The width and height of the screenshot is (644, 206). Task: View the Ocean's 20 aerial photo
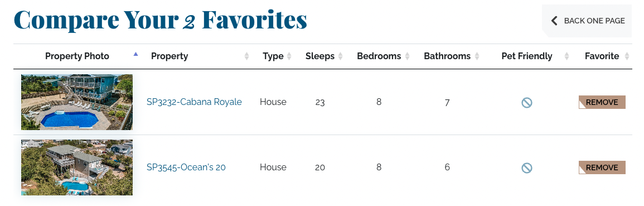(77, 167)
